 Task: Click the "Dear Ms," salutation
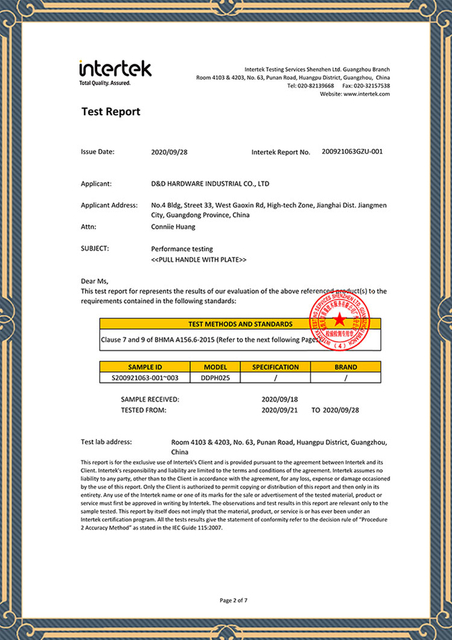point(94,281)
